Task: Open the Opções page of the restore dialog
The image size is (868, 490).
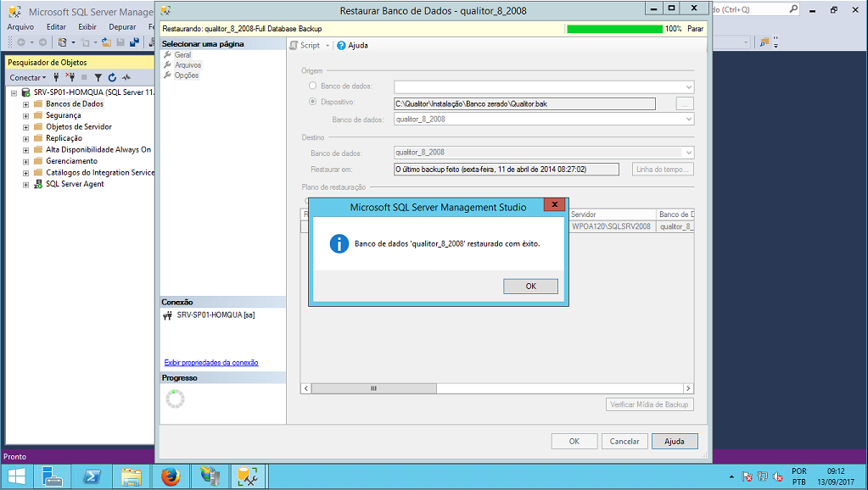Action: 186,75
